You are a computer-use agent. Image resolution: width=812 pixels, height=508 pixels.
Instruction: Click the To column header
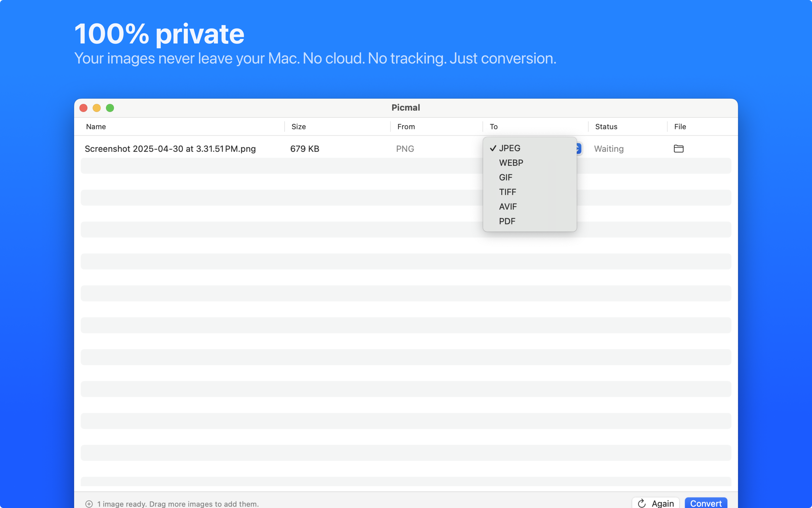click(494, 127)
